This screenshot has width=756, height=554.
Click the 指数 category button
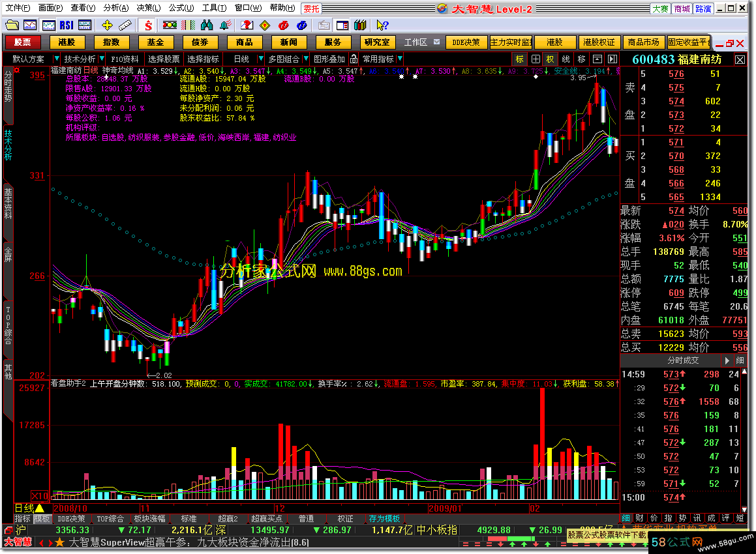(111, 42)
